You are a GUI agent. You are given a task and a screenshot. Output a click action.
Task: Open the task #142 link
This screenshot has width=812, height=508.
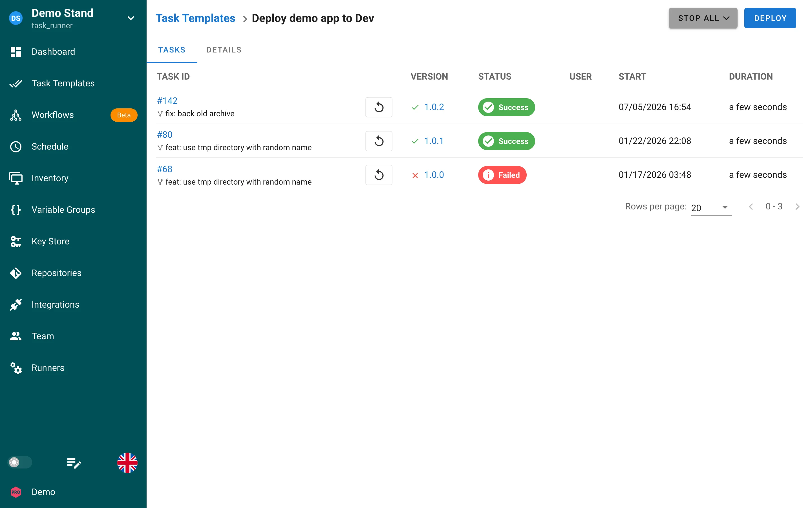pos(167,101)
